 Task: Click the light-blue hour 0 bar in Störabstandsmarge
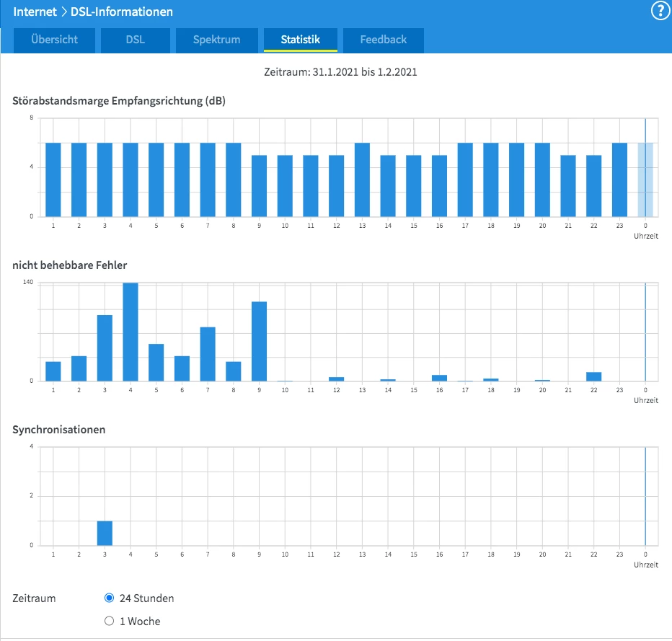coord(645,180)
